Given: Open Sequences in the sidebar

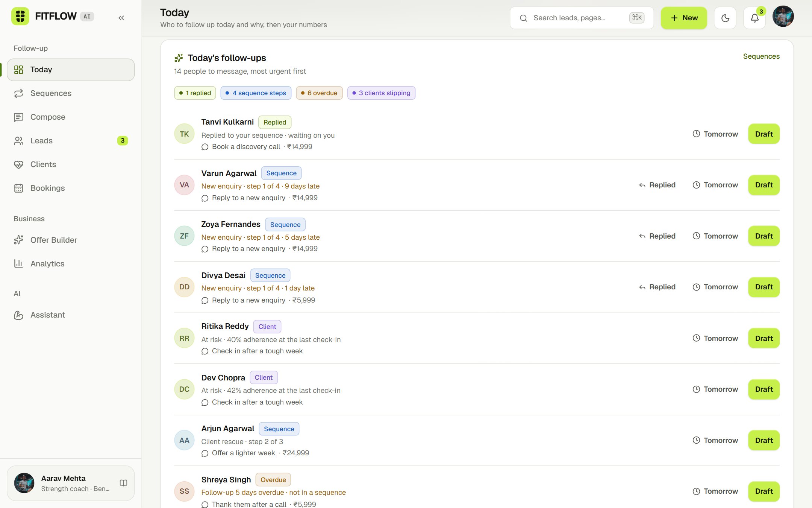Looking at the screenshot, I should (71, 93).
